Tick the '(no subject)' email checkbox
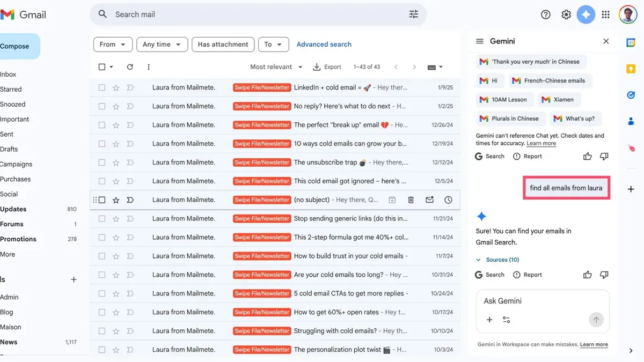This screenshot has width=644, height=362. click(x=102, y=200)
